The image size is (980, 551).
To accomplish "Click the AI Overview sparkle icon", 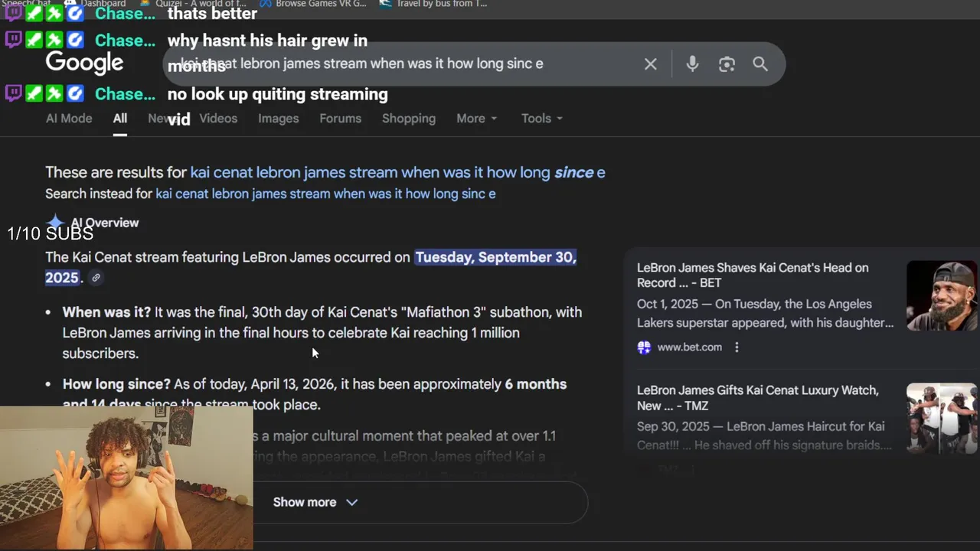I will [55, 223].
